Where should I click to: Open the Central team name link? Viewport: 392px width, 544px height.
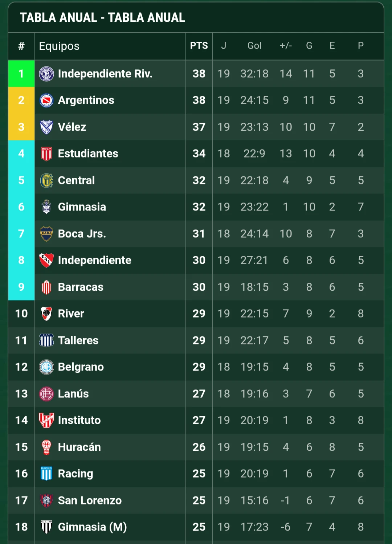(x=76, y=180)
